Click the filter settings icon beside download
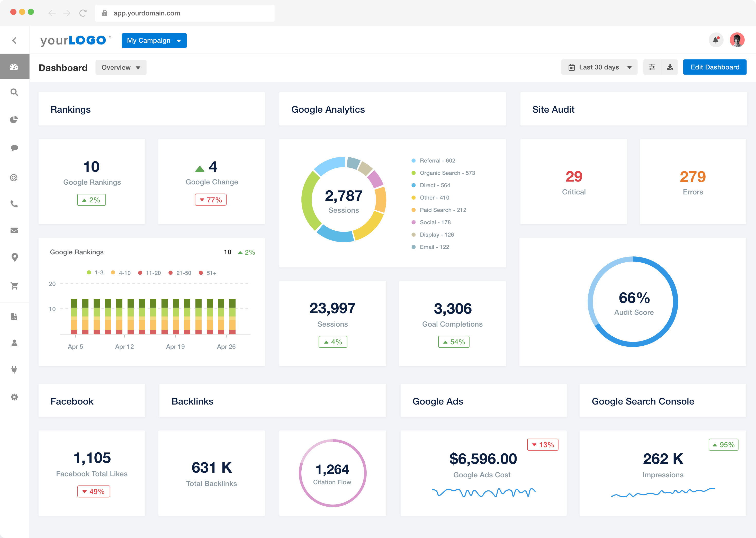The width and height of the screenshot is (756, 538). coord(652,67)
